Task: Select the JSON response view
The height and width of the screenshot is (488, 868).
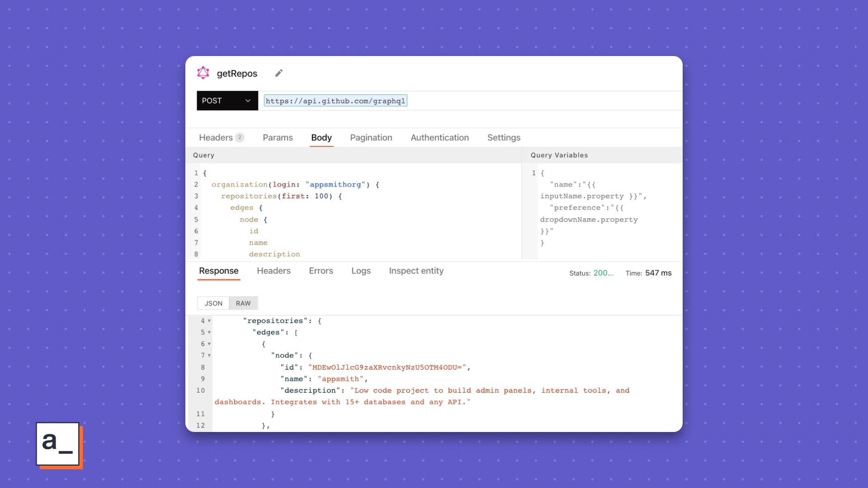Action: click(x=213, y=303)
